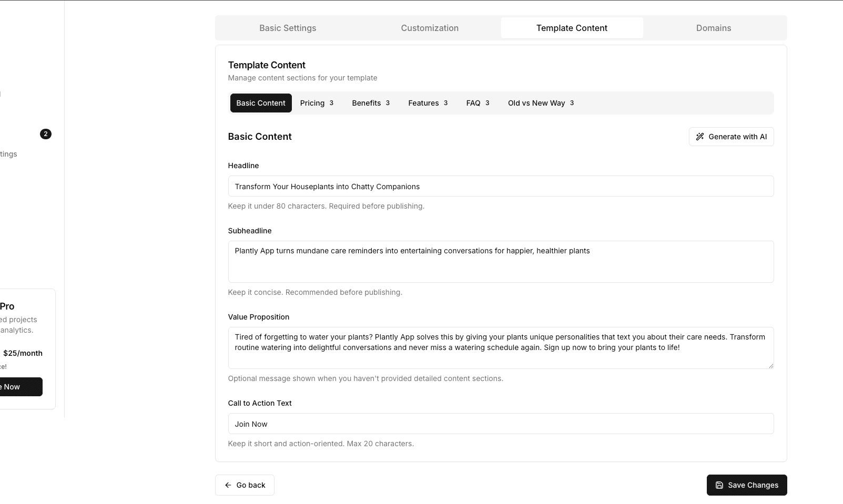Grab the Value Proposition resize handle

(770, 366)
